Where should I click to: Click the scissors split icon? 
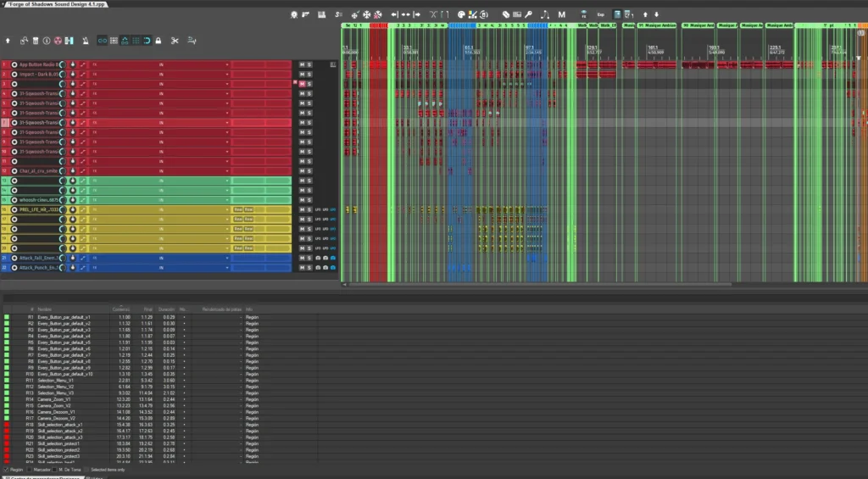pos(175,40)
